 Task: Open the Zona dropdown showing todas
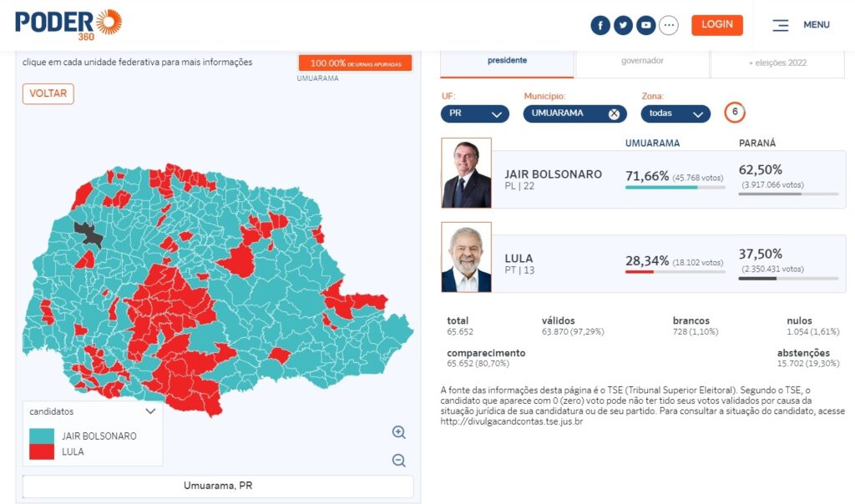coord(675,113)
